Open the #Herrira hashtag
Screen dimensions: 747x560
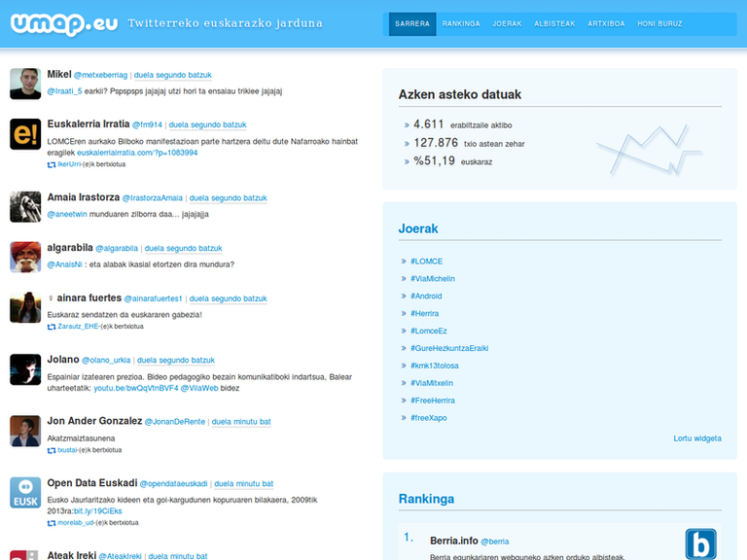click(x=424, y=313)
